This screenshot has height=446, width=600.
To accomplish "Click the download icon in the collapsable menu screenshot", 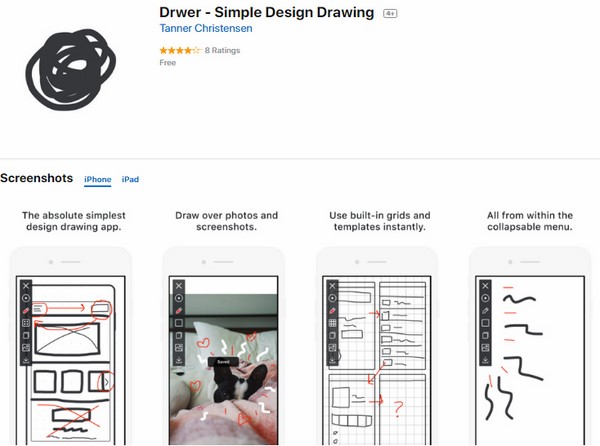I will (x=485, y=360).
